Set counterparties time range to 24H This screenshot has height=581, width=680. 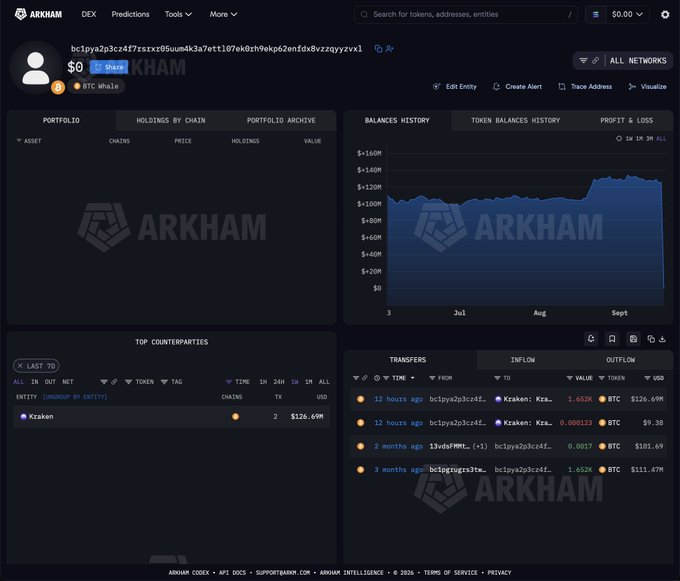279,382
